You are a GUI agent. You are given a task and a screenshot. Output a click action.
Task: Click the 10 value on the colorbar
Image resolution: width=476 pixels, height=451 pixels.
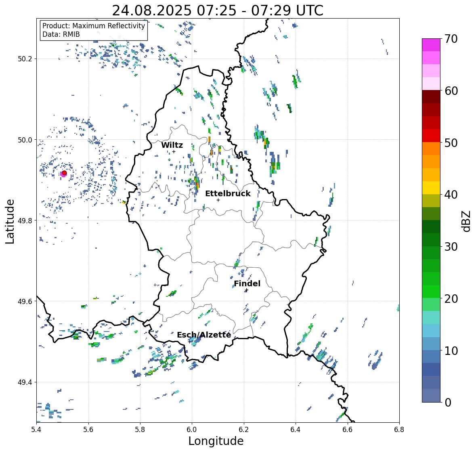tap(451, 350)
